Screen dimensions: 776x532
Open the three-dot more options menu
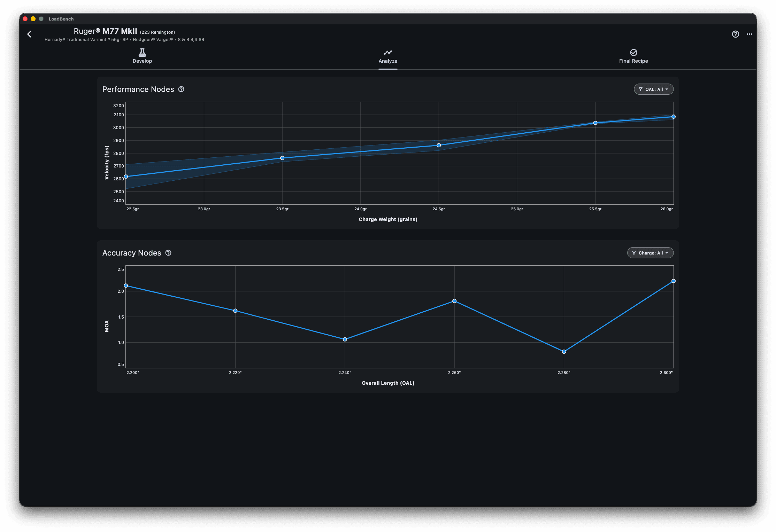tap(750, 34)
